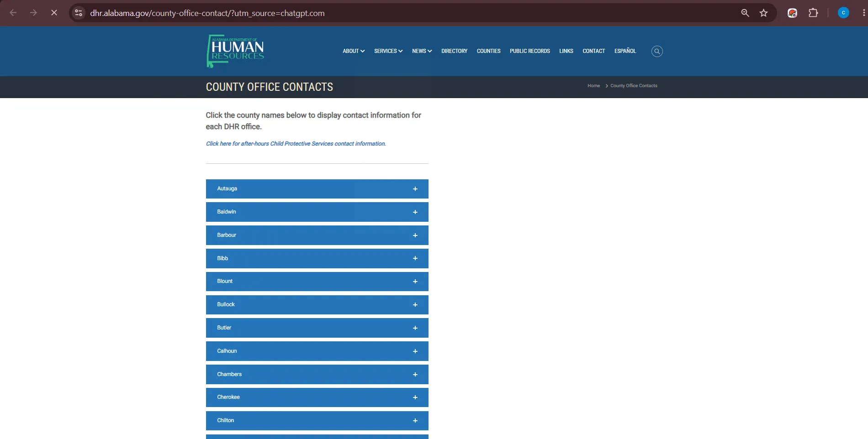Viewport: 868px width, 439px height.
Task: Stop loading the page
Action: point(54,13)
